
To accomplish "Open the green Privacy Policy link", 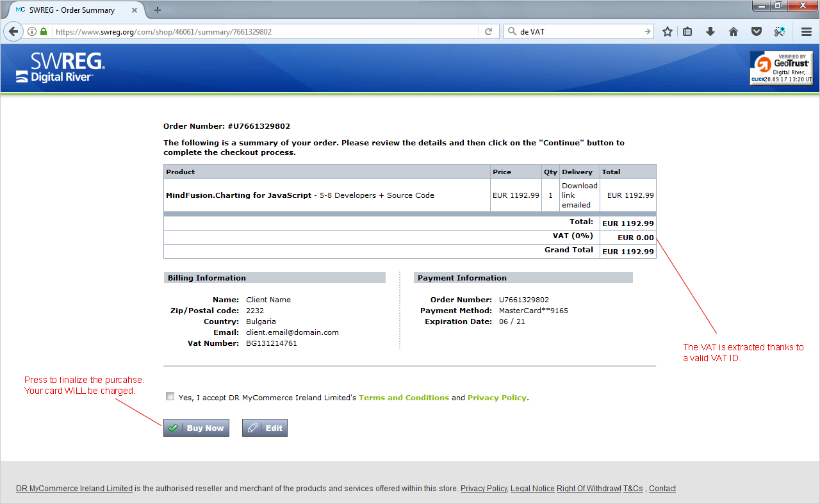I will (x=496, y=398).
